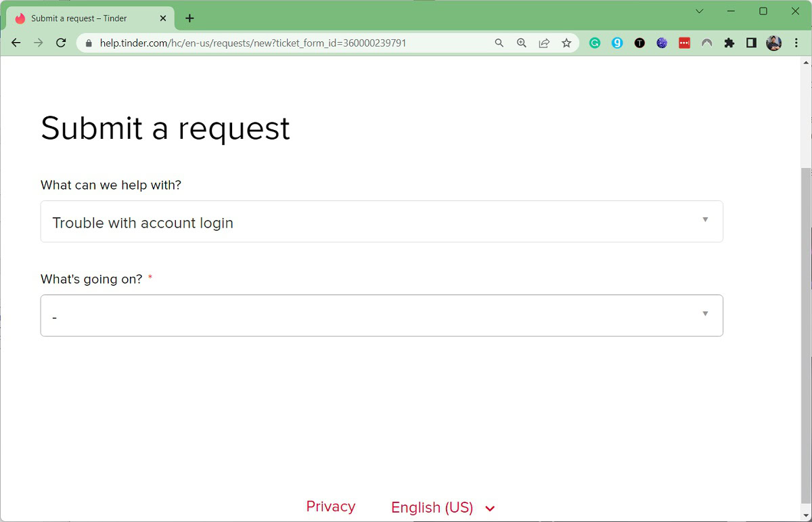
Task: Click the Chrome profile avatar
Action: 773,43
